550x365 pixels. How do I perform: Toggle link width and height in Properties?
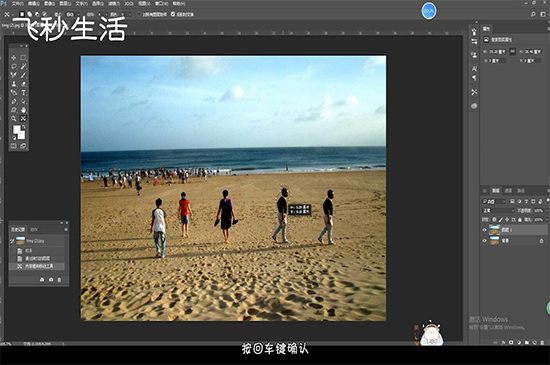[512, 52]
